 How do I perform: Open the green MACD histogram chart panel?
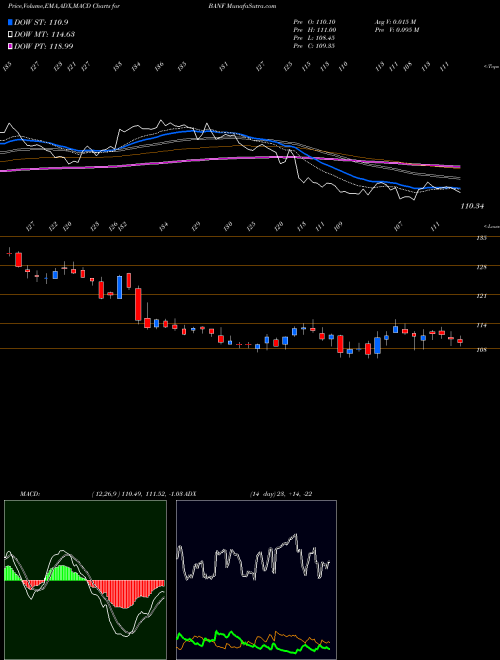(x=85, y=580)
